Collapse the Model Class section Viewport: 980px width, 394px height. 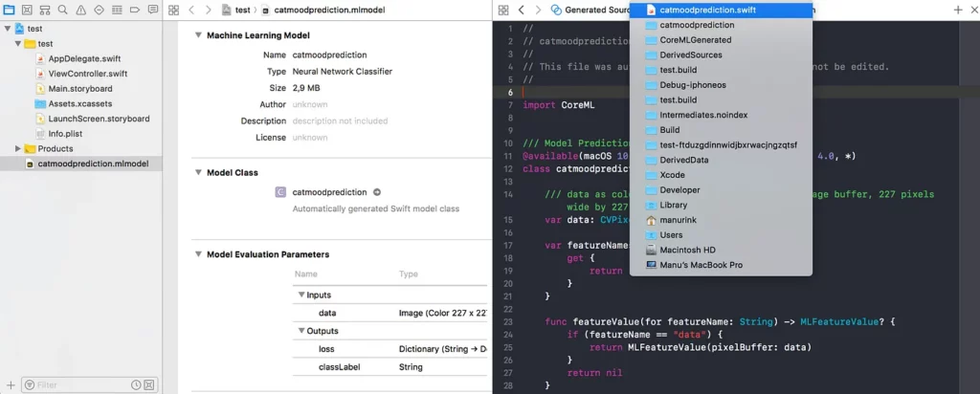198,172
